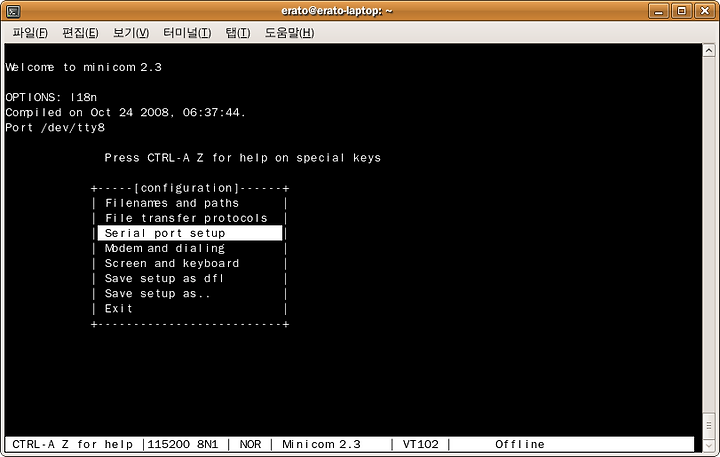This screenshot has height=457, width=720.
Task: Select 'Save setup as dfl' entry
Action: point(164,278)
